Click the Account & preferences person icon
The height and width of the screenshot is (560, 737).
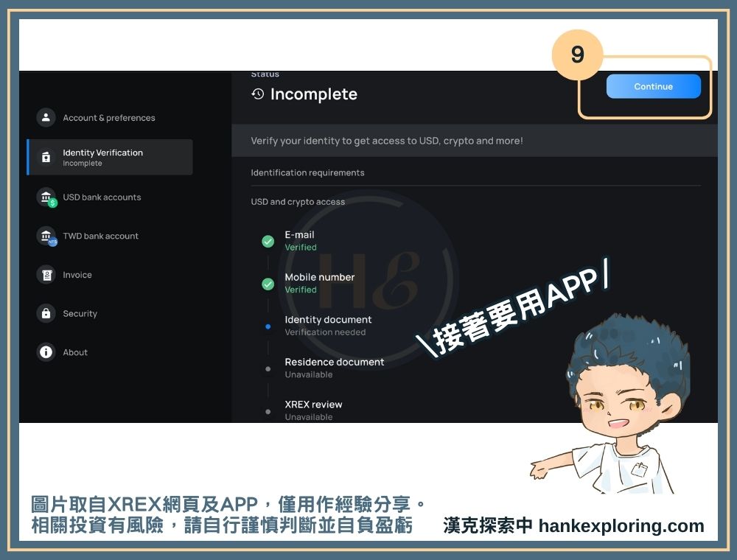click(46, 118)
